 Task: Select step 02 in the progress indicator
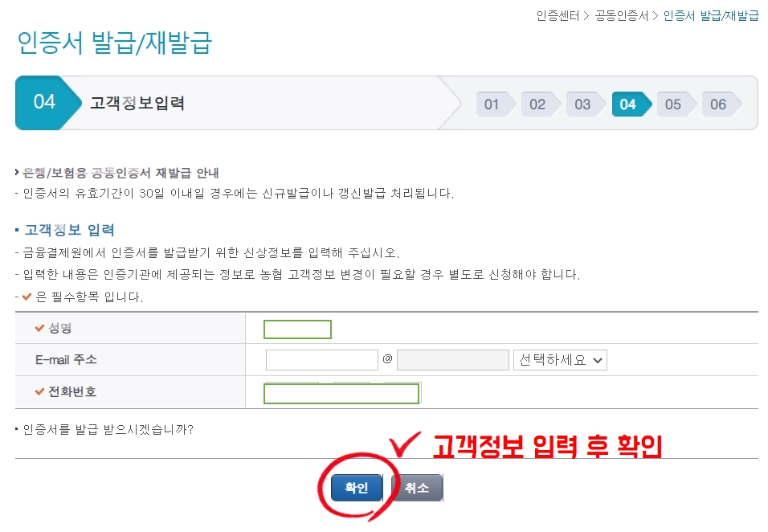[x=540, y=104]
